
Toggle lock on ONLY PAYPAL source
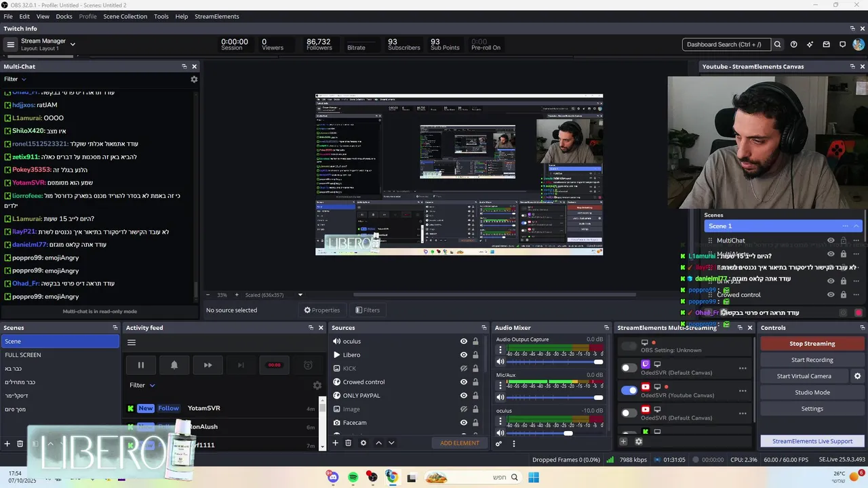point(475,396)
